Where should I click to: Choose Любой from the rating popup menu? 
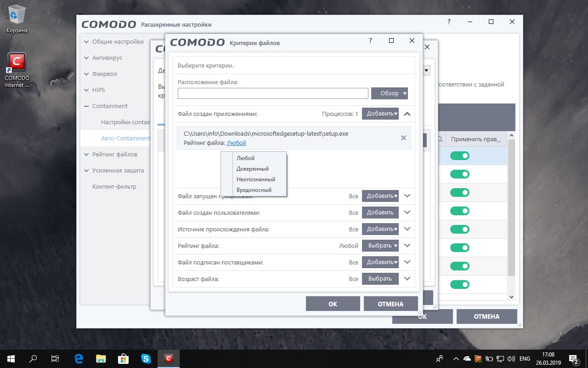[254, 158]
